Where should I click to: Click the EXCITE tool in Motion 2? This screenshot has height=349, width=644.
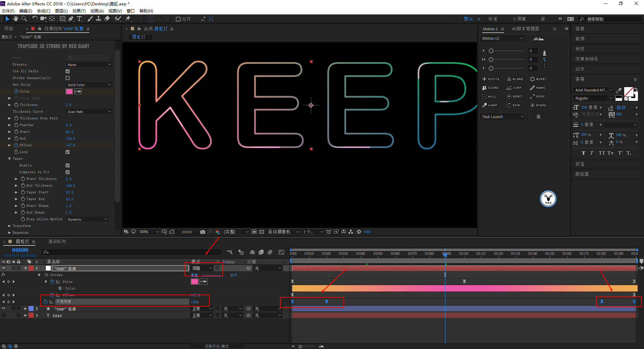click(491, 79)
